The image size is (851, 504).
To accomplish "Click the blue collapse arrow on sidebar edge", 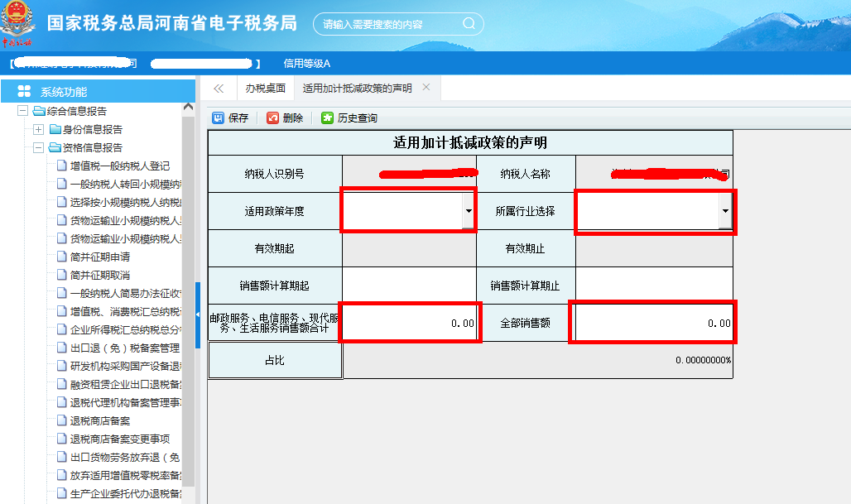I will (196, 314).
